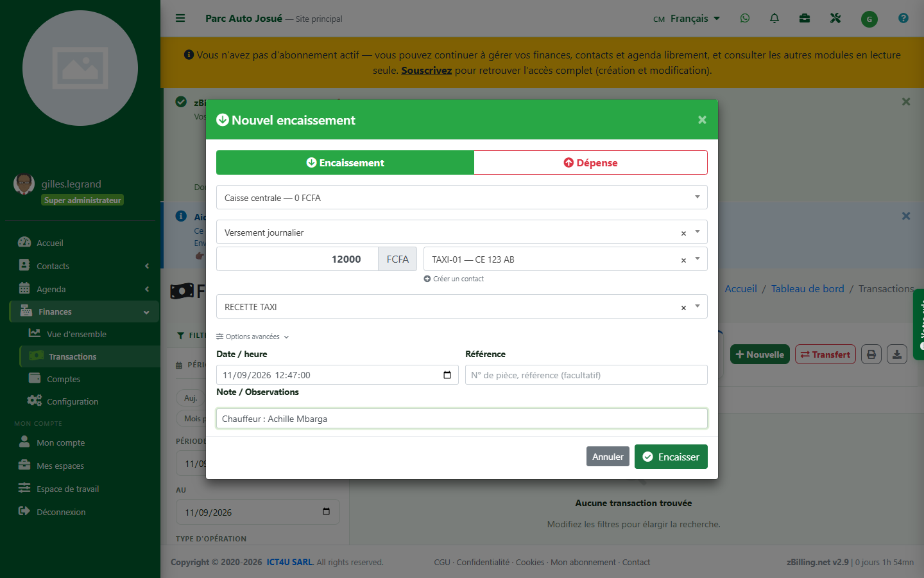Screen dimensions: 924x578
Task: Open the tools wrench icon
Action: click(835, 18)
